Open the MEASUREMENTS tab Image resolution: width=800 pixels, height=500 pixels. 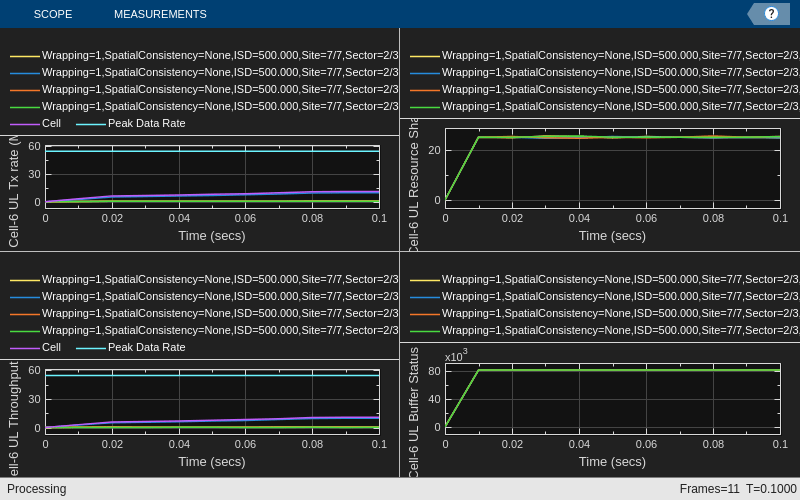160,14
